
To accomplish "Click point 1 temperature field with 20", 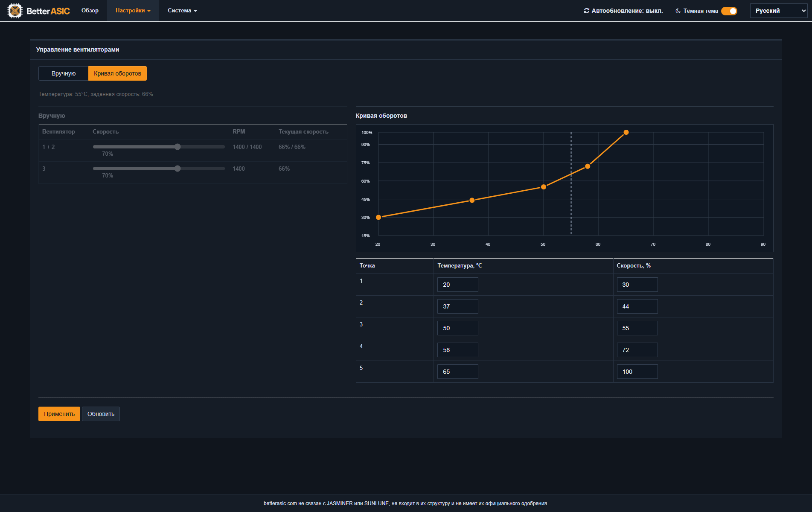I will (457, 285).
